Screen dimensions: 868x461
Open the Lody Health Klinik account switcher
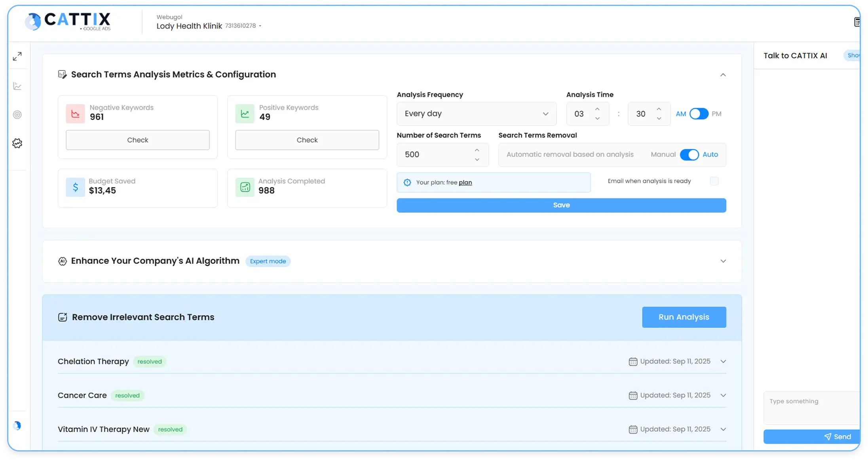coord(209,26)
